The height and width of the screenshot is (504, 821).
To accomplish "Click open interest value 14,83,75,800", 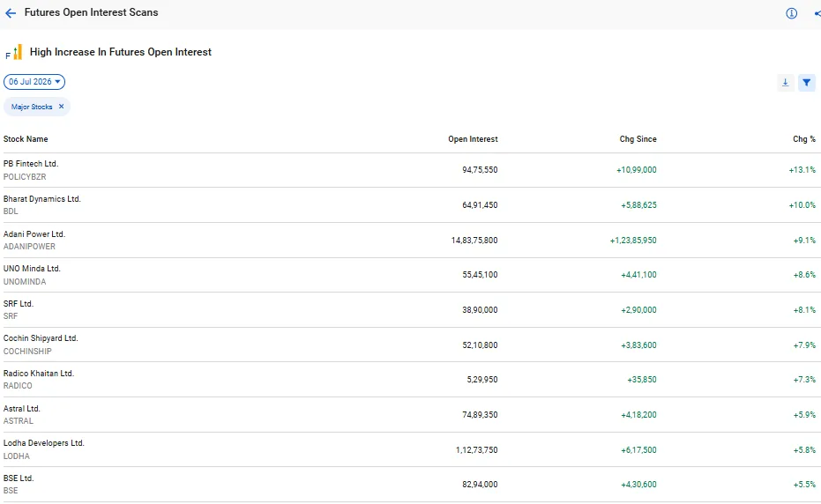I will pos(474,241).
